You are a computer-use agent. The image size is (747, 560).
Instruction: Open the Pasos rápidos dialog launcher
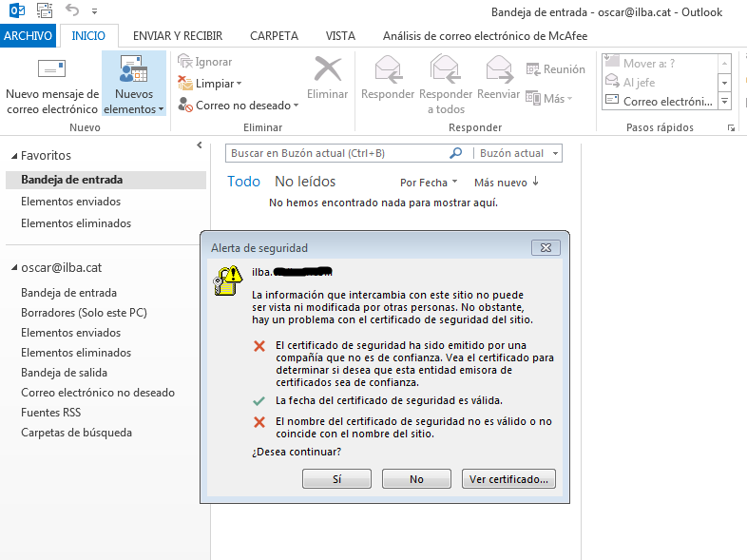click(x=731, y=127)
